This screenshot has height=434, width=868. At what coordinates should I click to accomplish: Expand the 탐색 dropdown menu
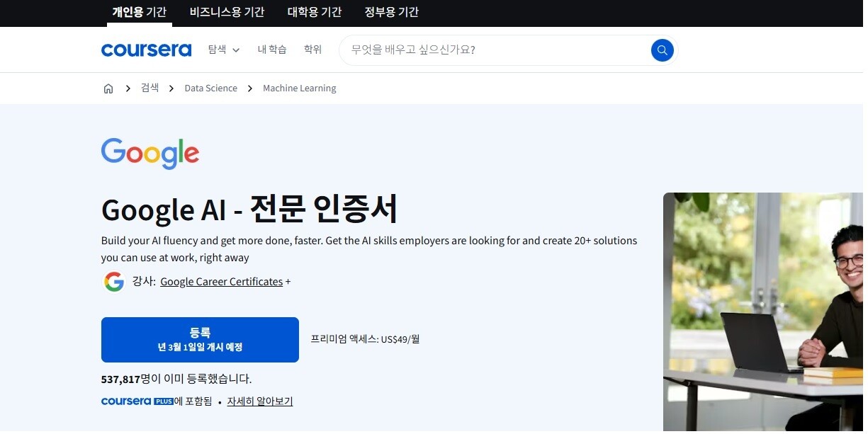coord(224,50)
